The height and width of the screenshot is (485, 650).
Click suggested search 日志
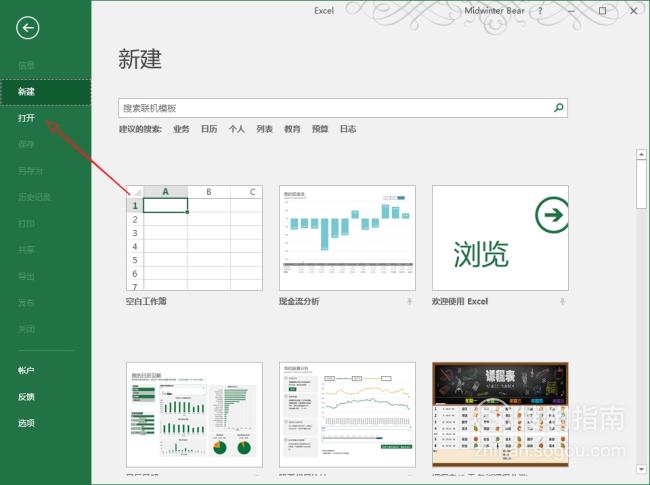(348, 129)
